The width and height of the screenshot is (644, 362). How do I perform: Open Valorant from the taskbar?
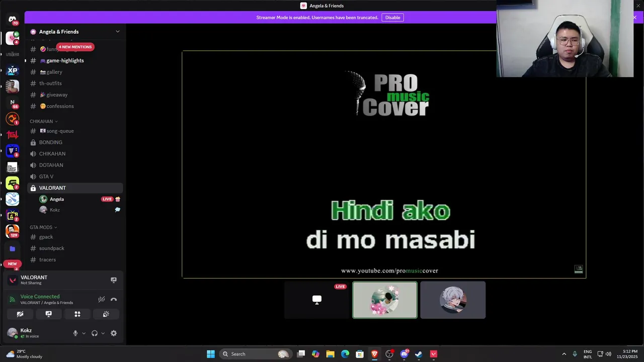point(433,354)
